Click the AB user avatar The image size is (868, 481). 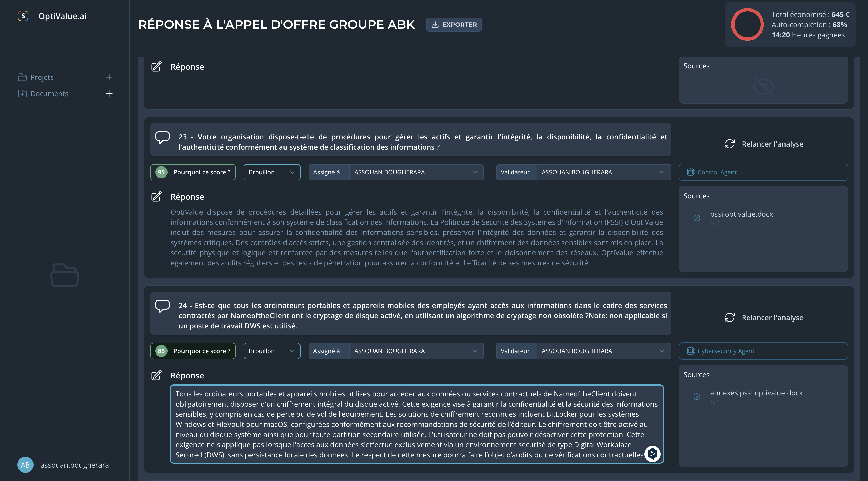pyautogui.click(x=25, y=465)
